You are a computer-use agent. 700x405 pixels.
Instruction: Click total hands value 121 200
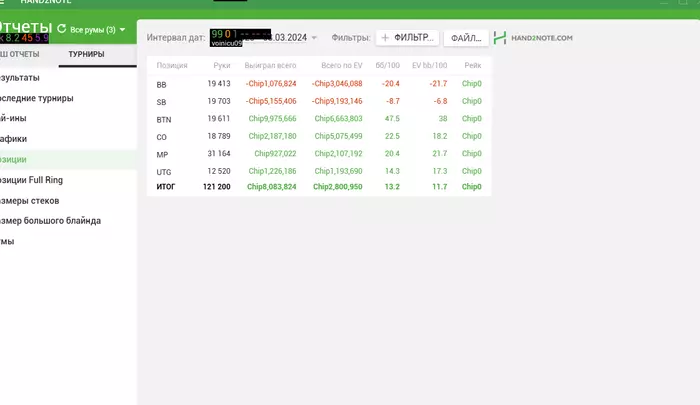[x=217, y=187]
